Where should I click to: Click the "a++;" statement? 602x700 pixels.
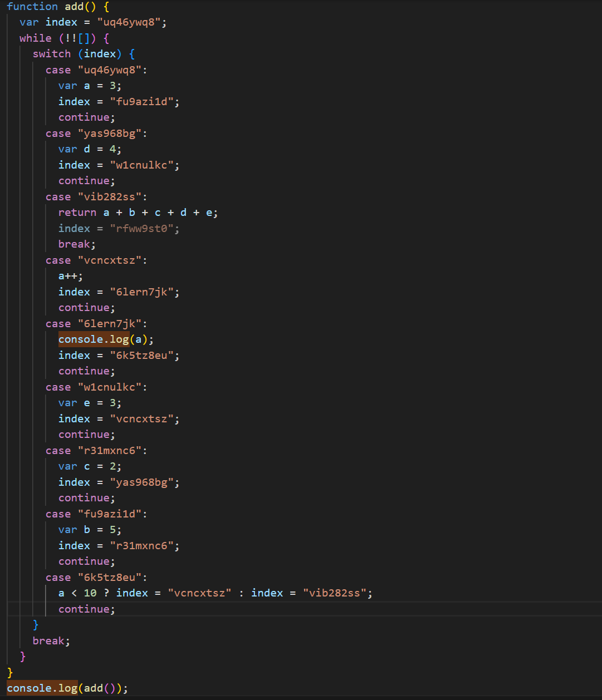(71, 276)
